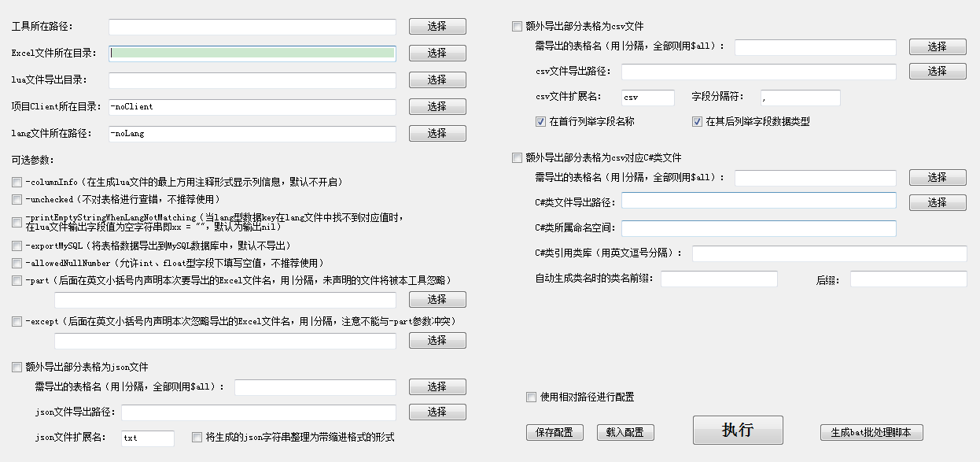This screenshot has width=980, height=462.
Task: Click 载入配置 button
Action: coord(625,433)
